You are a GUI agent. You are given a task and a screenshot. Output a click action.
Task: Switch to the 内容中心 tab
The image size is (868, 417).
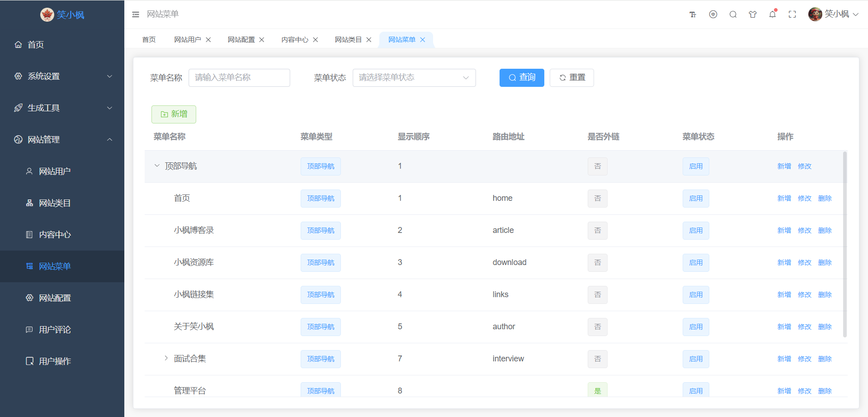[x=295, y=40]
